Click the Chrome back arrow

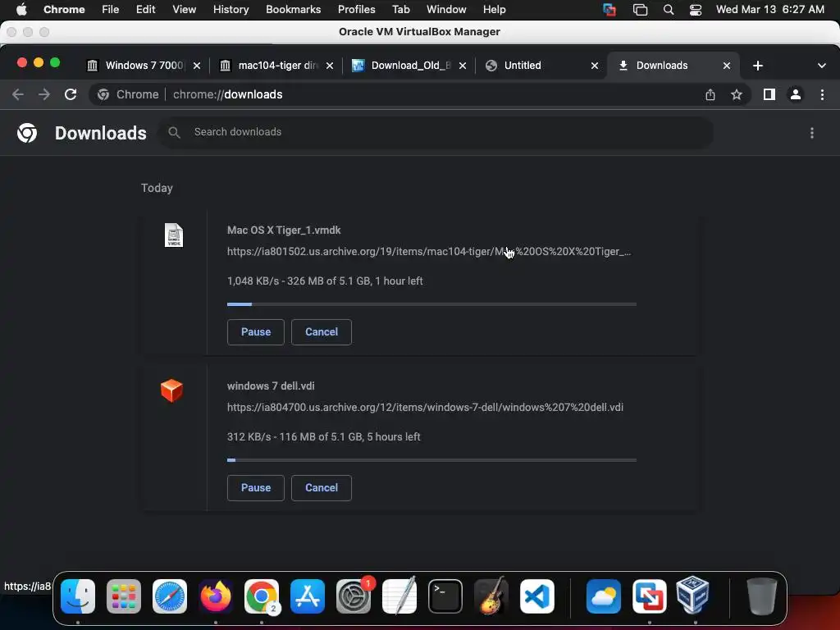pos(18,95)
